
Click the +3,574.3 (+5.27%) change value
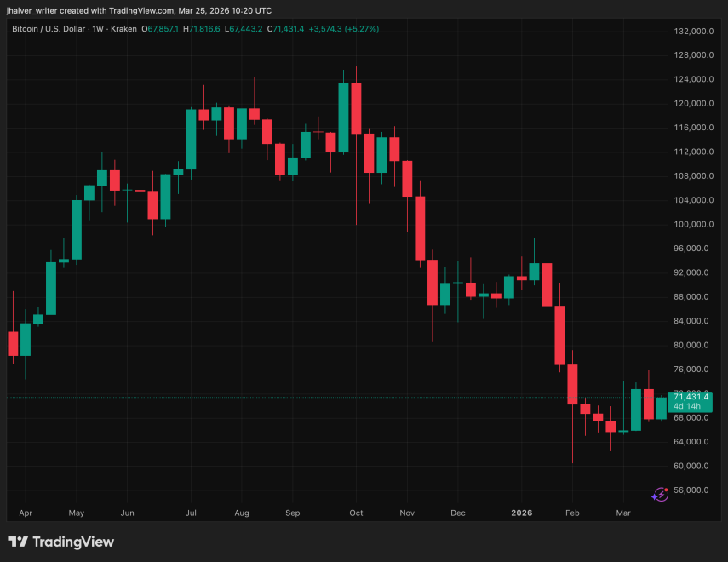pos(344,29)
